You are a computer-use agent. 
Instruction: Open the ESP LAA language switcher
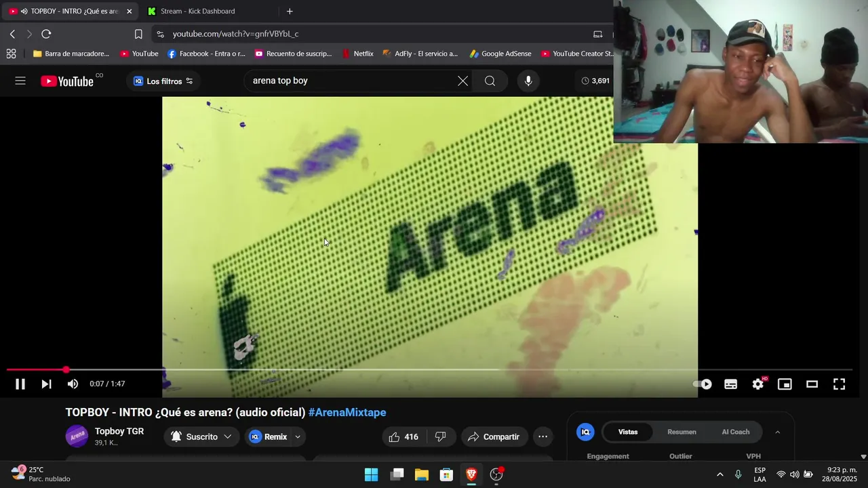tap(759, 474)
